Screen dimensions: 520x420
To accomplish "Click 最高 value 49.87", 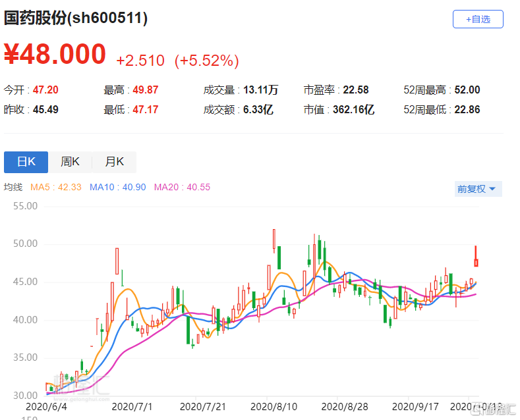I will click(146, 90).
